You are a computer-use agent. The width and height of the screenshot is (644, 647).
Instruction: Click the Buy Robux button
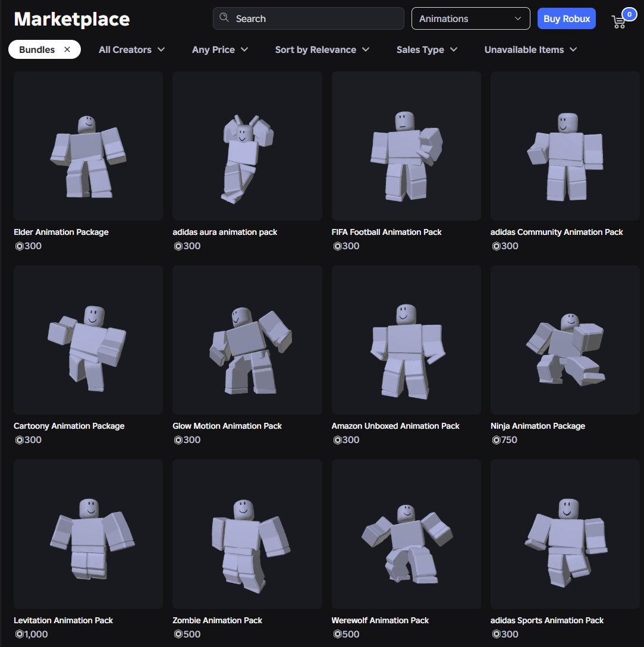[x=567, y=18]
